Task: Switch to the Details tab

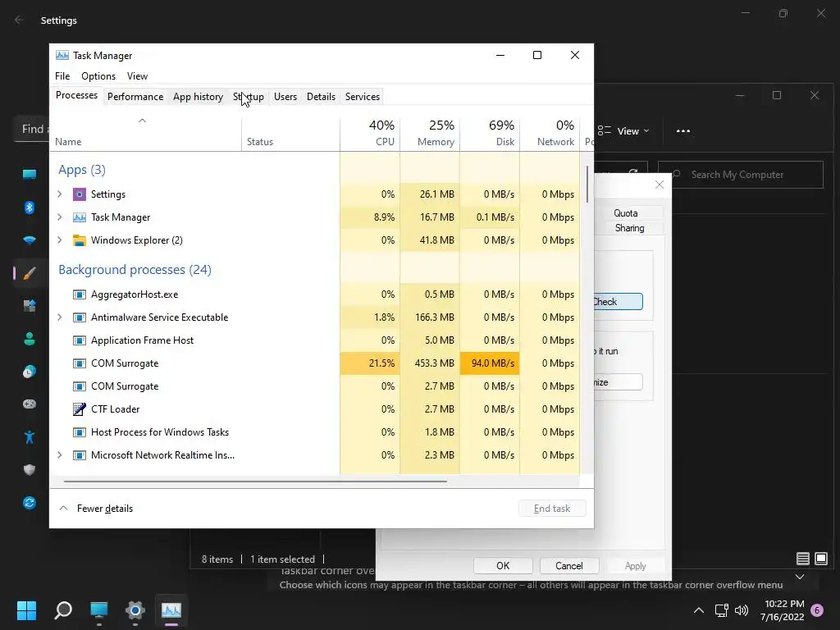Action: [321, 97]
